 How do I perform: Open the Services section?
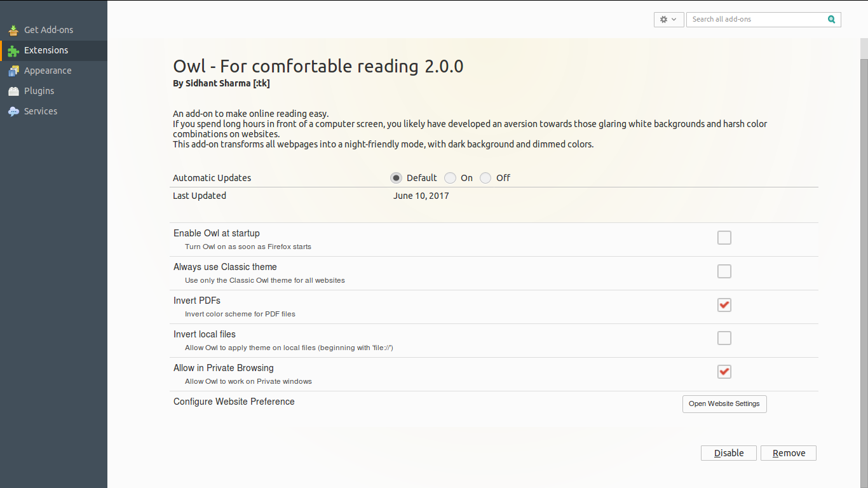[41, 111]
